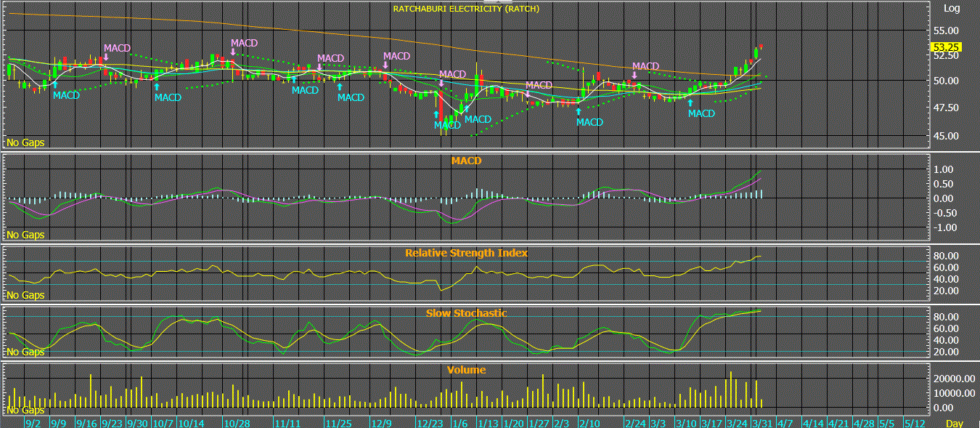Select cyan MACD buy marker near 2/10
Image resolution: width=980 pixels, height=428 pixels.
589,122
